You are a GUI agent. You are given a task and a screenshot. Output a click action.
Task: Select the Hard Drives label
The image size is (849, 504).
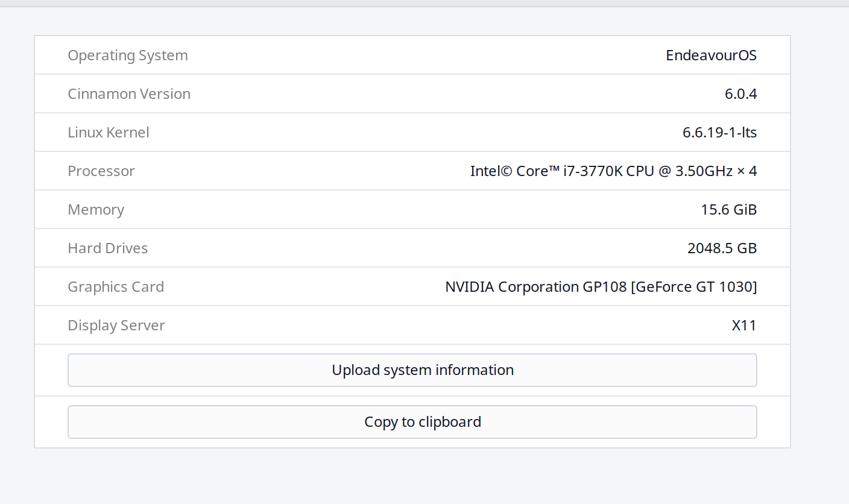tap(108, 248)
